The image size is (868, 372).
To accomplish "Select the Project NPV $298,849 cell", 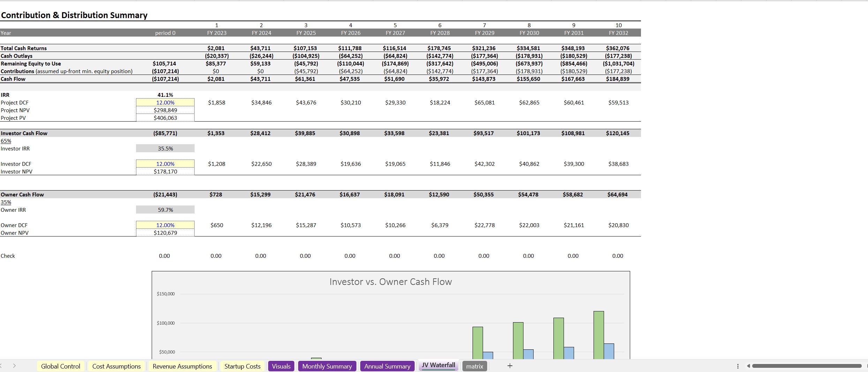I will click(x=165, y=110).
